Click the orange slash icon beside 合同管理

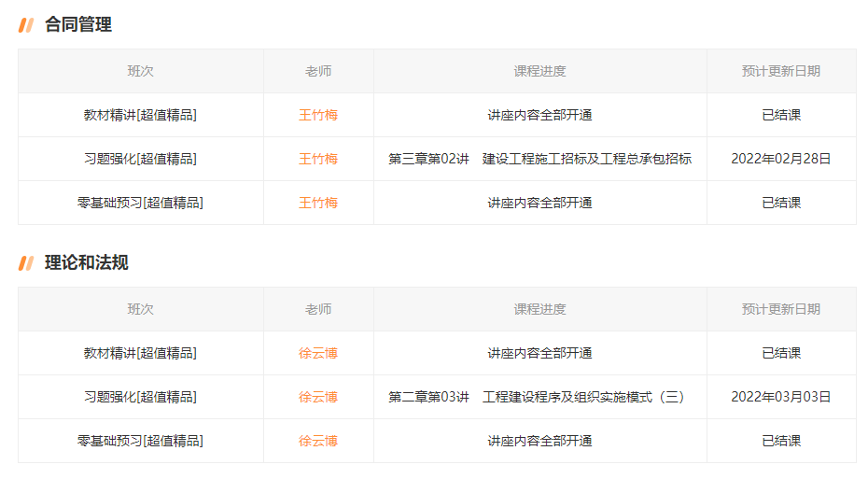[x=26, y=25]
